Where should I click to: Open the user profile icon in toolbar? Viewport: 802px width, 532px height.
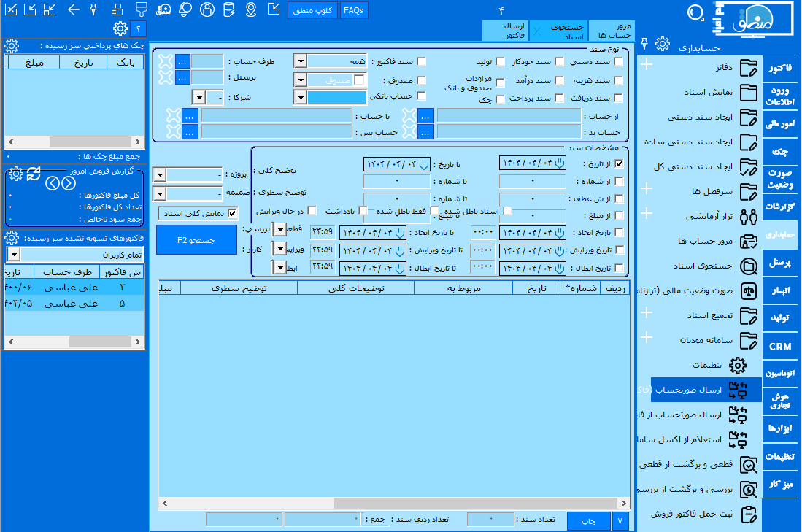click(207, 9)
